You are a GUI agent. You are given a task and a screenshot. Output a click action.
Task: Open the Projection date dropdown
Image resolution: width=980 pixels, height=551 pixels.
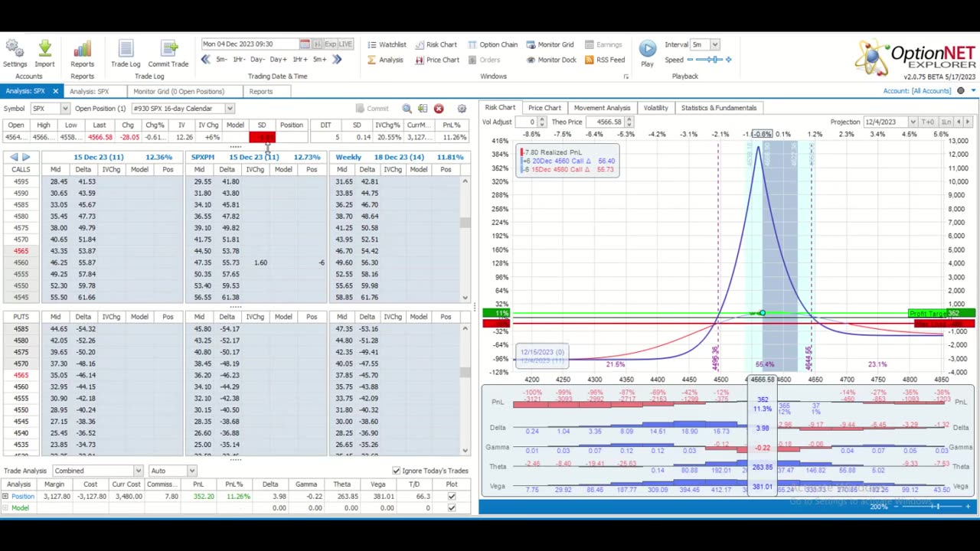pyautogui.click(x=913, y=122)
